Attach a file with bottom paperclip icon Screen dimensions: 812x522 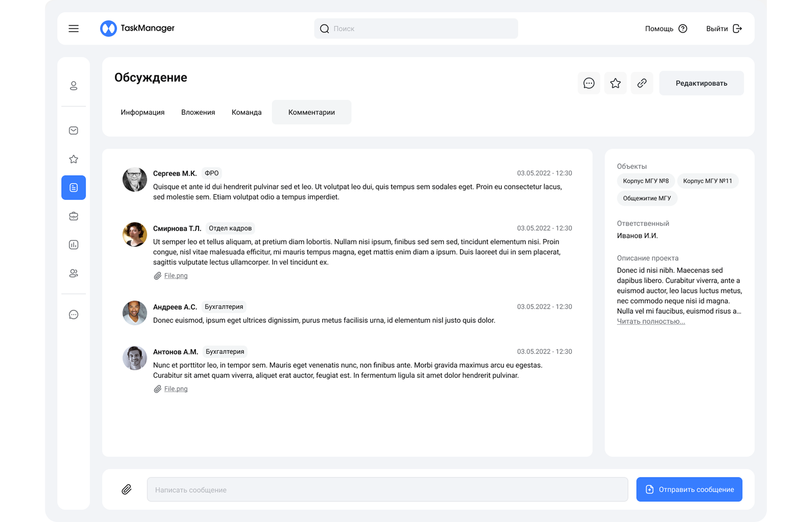[x=126, y=489]
